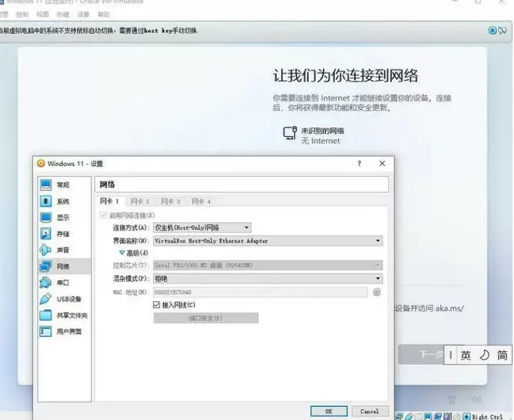Click the OK button
This screenshot has width=514, height=420.
(329, 411)
